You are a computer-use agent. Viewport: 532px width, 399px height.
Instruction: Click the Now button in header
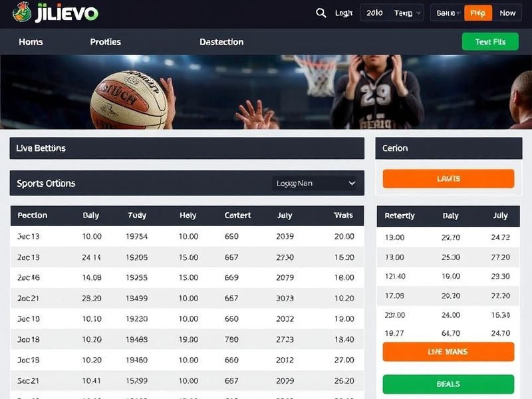click(x=507, y=13)
